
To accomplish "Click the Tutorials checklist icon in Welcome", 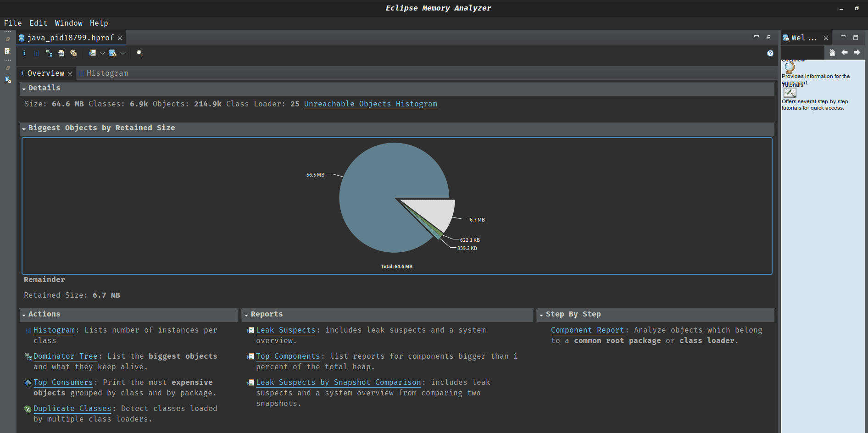I will point(790,93).
